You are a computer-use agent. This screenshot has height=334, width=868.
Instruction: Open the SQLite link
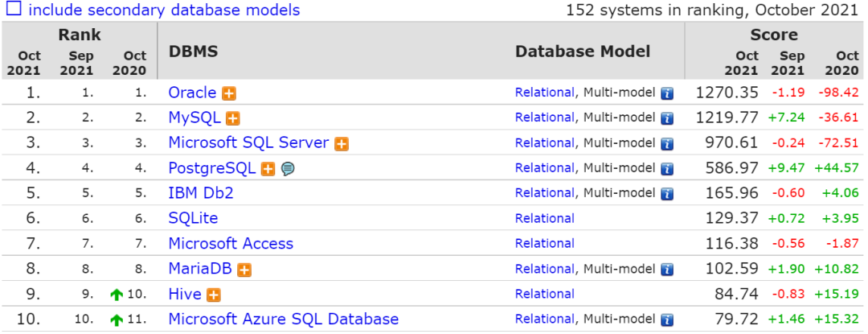click(x=193, y=217)
